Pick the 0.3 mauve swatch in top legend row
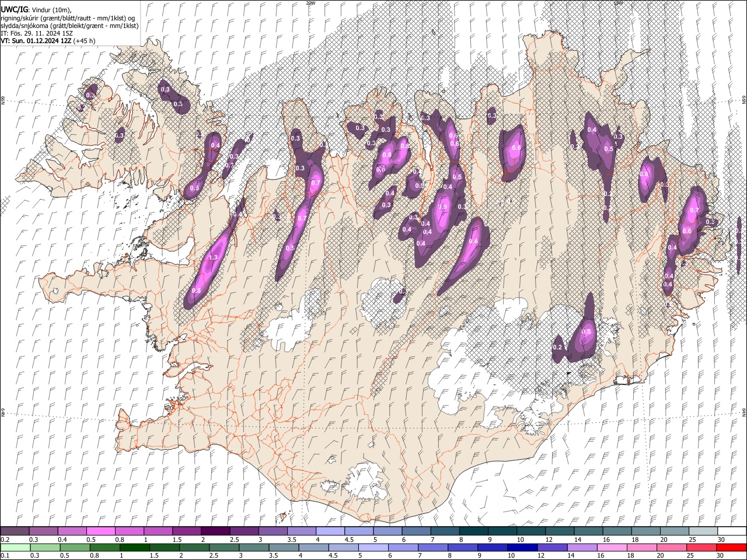Viewport: 747px width, 560px height. pyautogui.click(x=43, y=531)
